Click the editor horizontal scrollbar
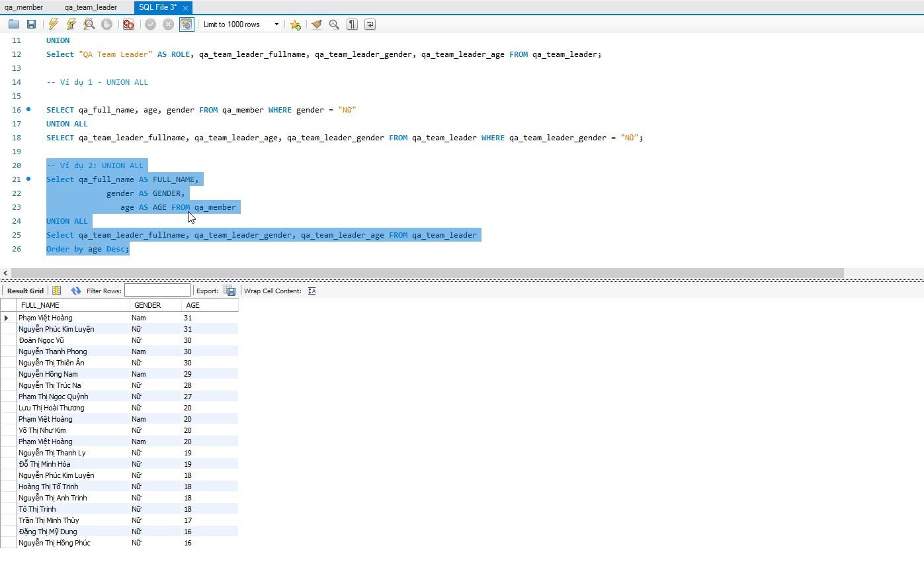 pyautogui.click(x=427, y=273)
